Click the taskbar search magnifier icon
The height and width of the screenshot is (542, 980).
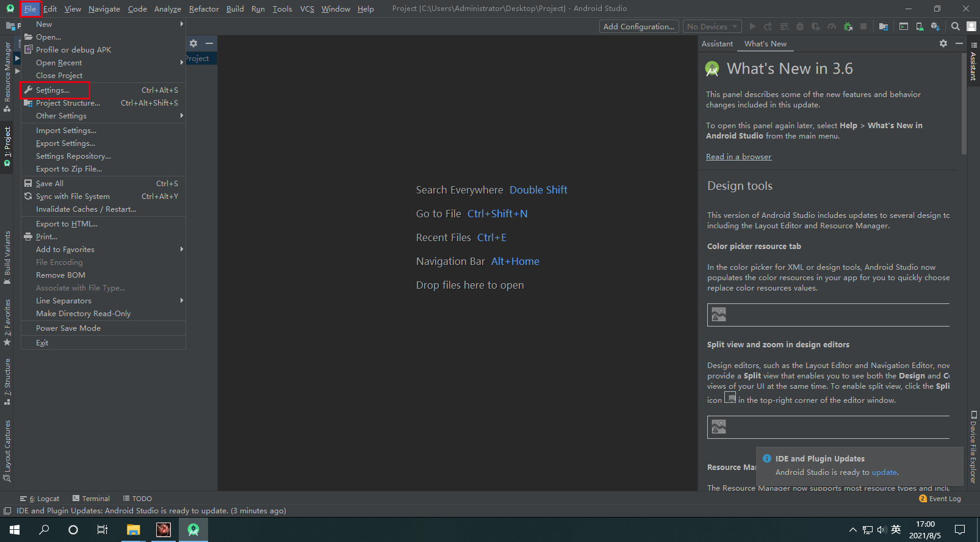point(44,530)
